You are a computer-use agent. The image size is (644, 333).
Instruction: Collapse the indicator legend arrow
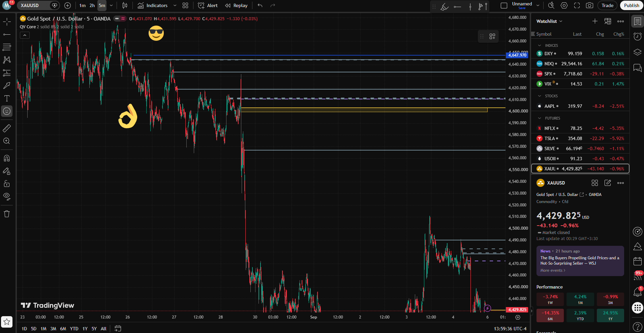(x=25, y=35)
